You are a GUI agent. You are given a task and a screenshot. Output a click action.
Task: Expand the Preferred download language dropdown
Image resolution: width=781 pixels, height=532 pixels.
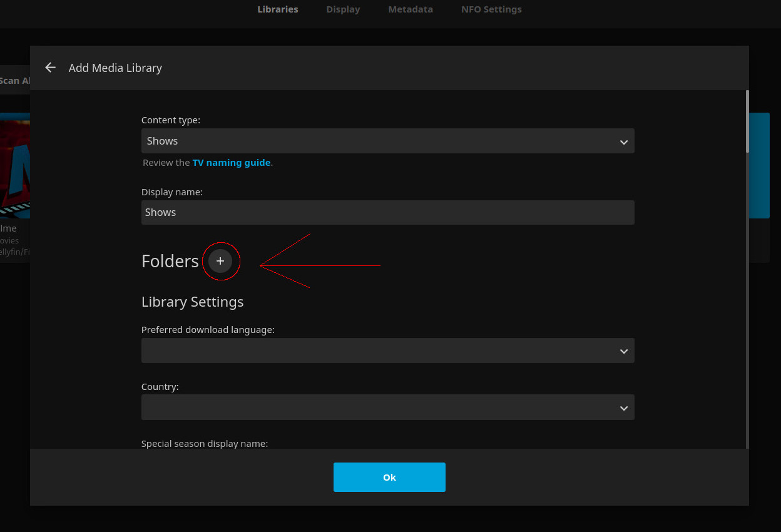pos(387,350)
